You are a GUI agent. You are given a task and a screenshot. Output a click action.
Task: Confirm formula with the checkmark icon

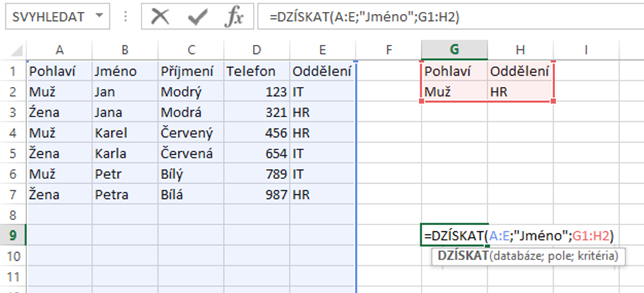(x=198, y=17)
